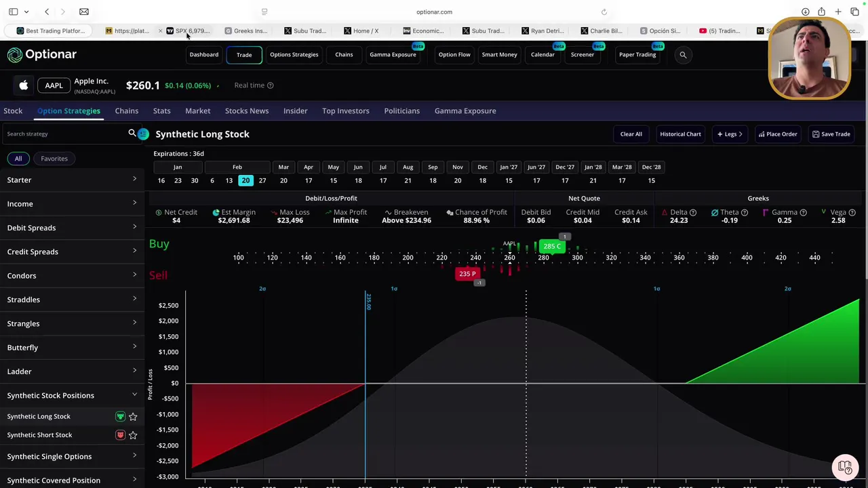Click the Place Order button
868x488 pixels.
(x=777, y=134)
